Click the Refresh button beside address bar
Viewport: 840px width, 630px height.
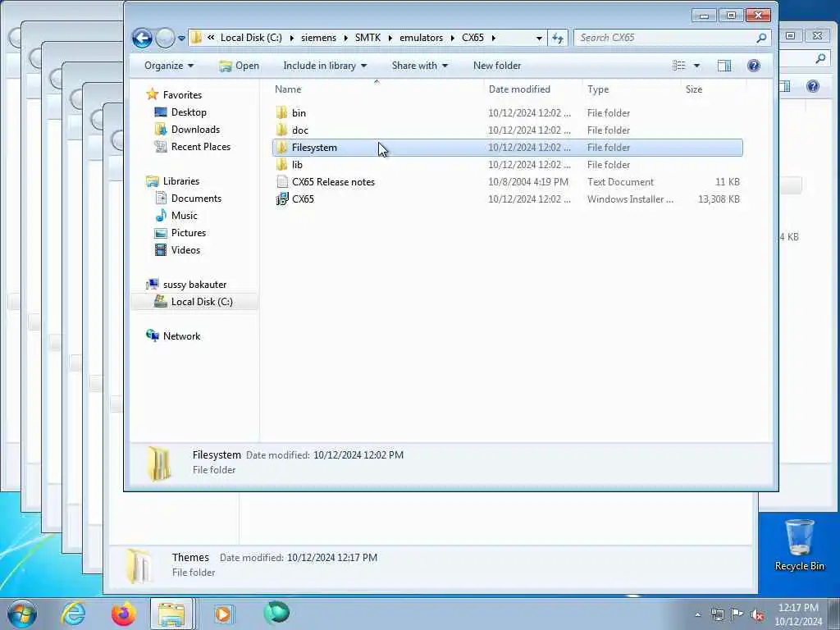[x=558, y=38]
